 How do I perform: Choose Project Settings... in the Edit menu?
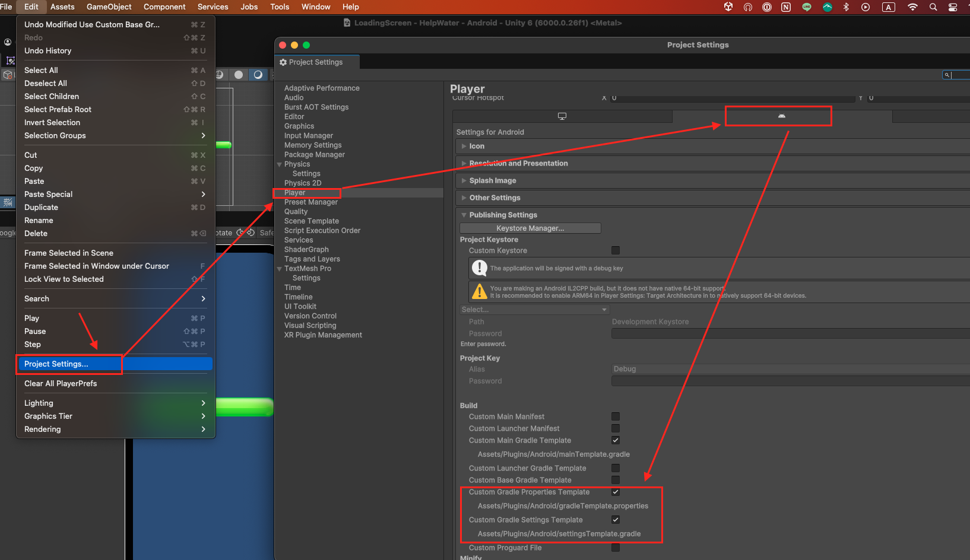point(115,364)
